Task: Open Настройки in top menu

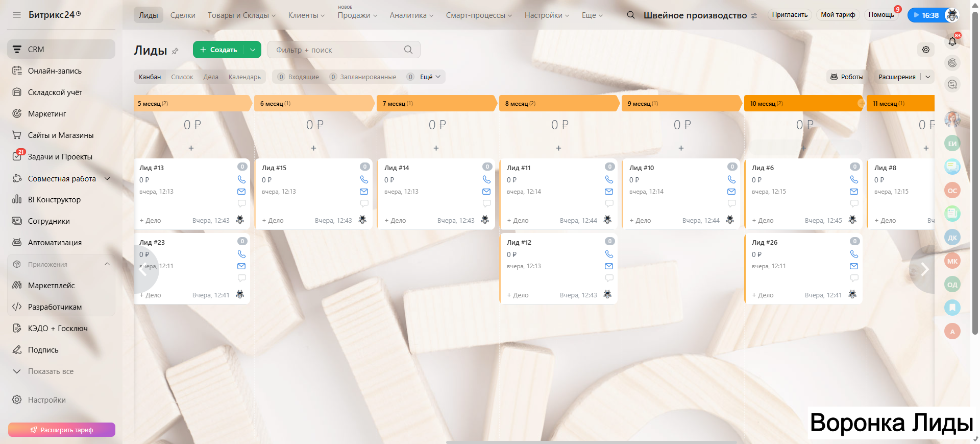Action: click(x=547, y=15)
